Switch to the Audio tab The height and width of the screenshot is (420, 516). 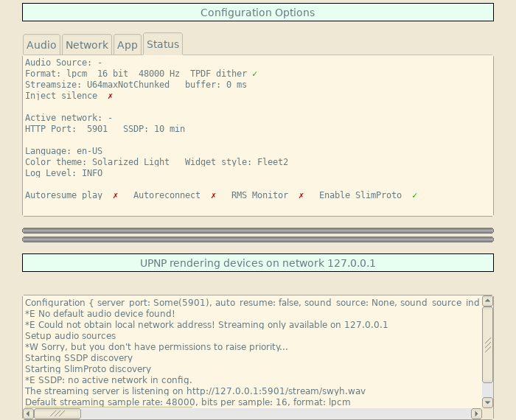point(41,44)
